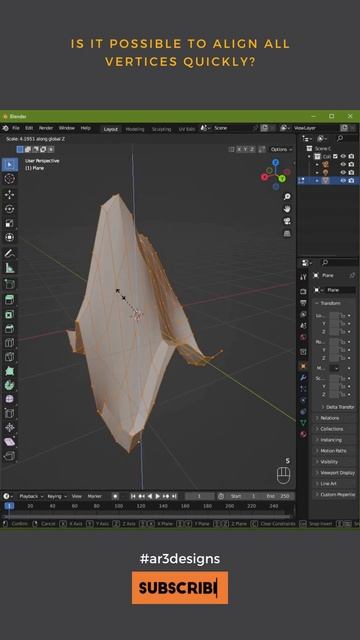
Task: Select the Shrink/Fatten tool
Action: pos(9,427)
